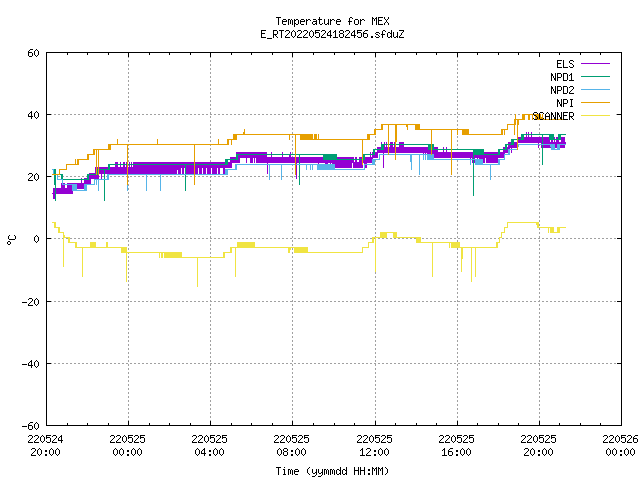This screenshot has width=640, height=480.
Task: Click the orange NPI legend line sample
Action: click(595, 102)
